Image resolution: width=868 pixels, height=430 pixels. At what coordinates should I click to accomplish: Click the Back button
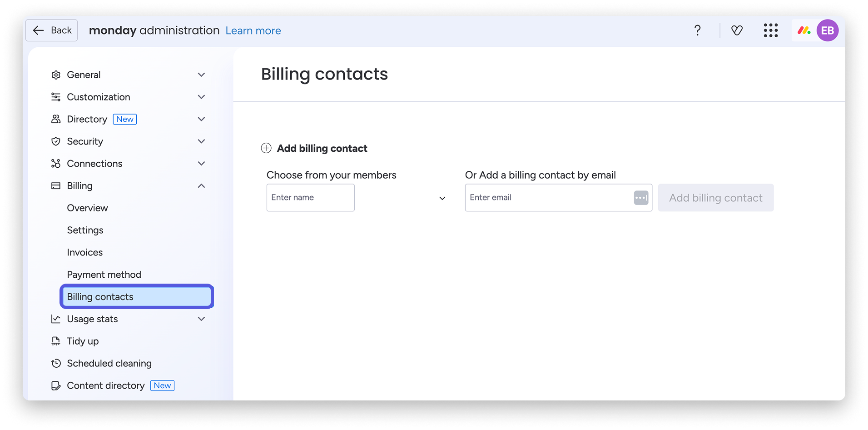click(52, 30)
